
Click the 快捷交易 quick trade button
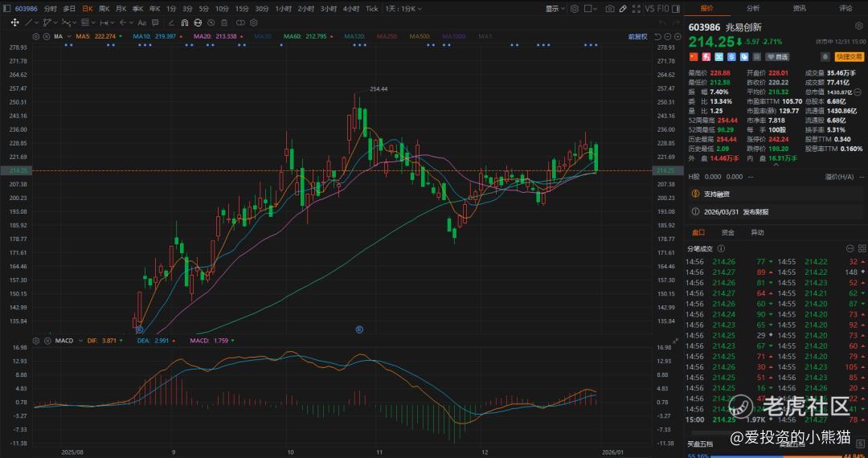coord(850,57)
